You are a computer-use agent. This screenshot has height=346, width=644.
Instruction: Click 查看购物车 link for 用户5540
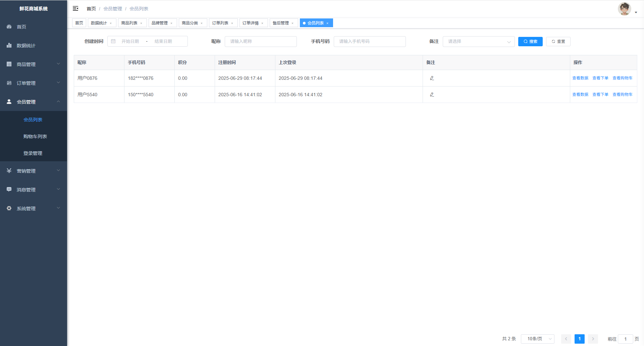pos(622,95)
